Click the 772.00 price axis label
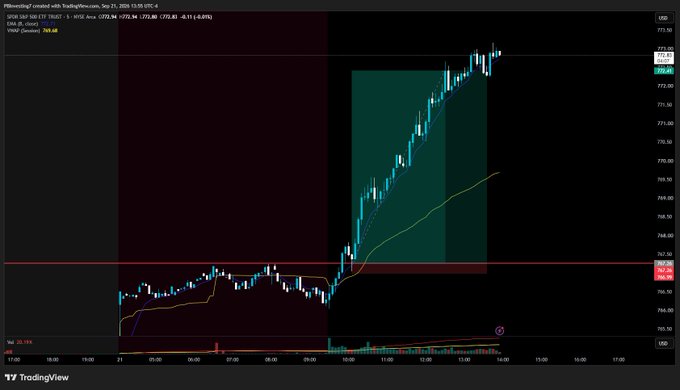The height and width of the screenshot is (390, 680). pyautogui.click(x=664, y=86)
